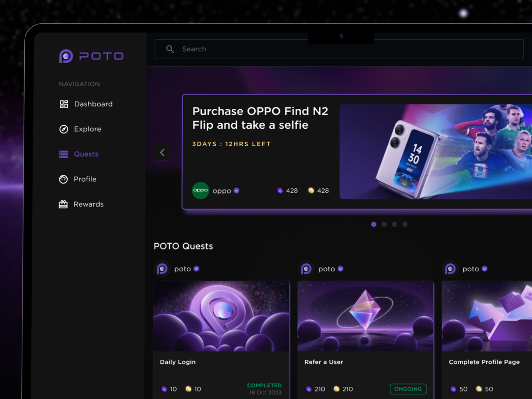The height and width of the screenshot is (399, 532).
Task: Click the oppo brand avatar on the banner
Action: click(200, 191)
